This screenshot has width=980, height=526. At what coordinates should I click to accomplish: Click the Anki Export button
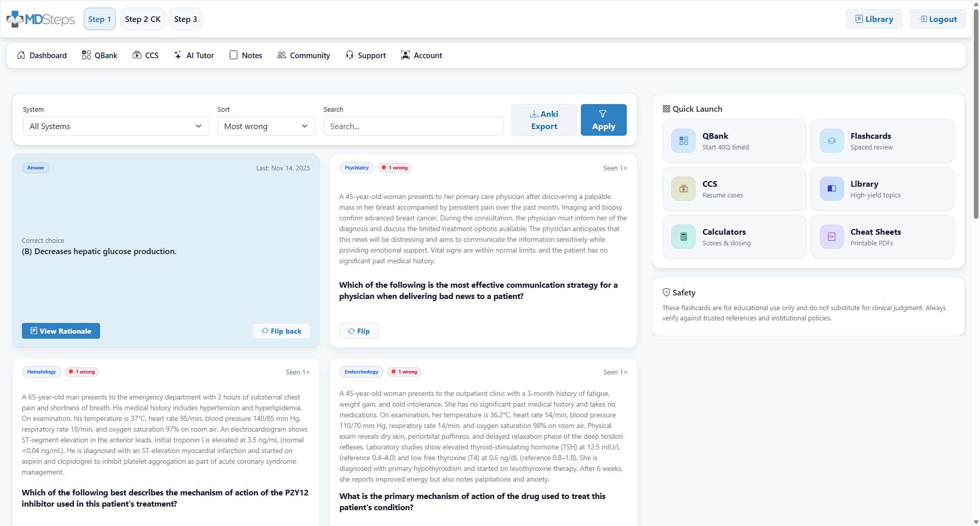coord(544,120)
